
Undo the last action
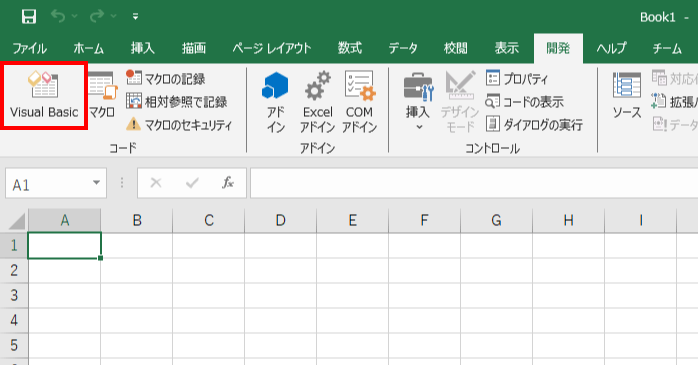(x=58, y=16)
